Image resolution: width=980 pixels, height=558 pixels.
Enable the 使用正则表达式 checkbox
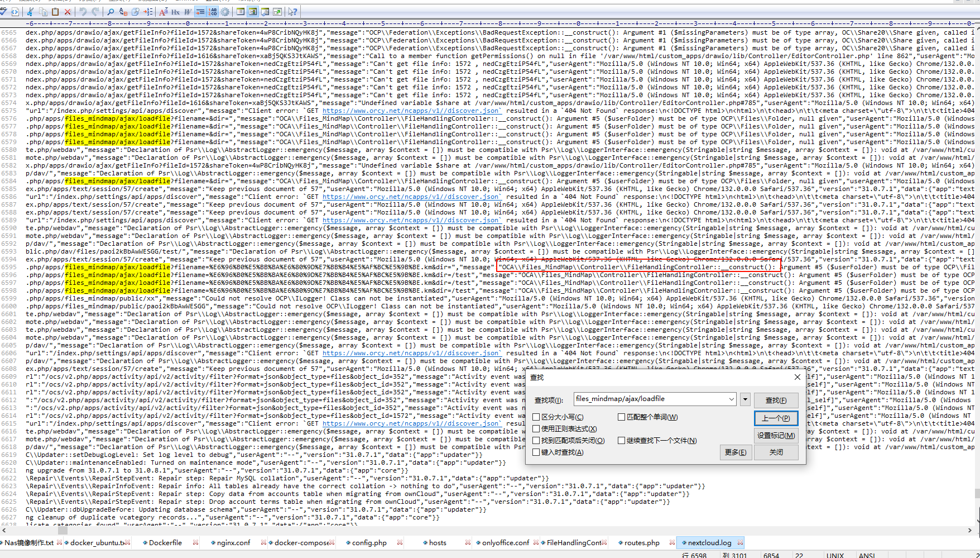pos(536,429)
